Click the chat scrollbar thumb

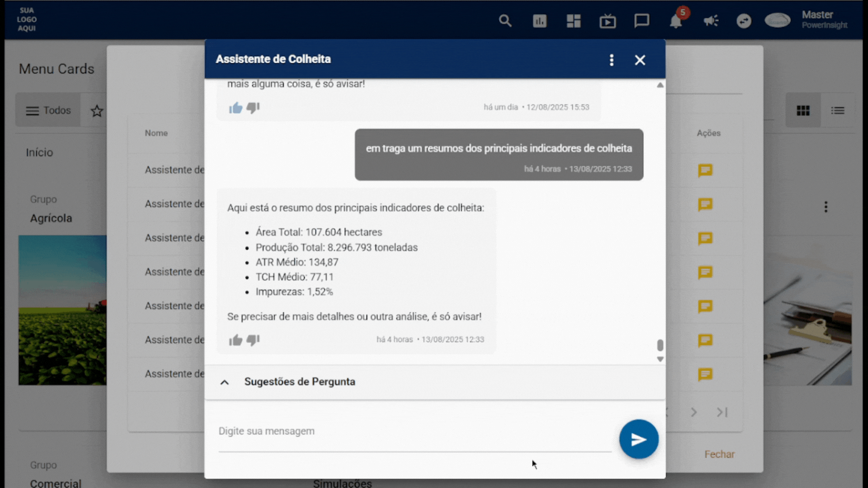point(660,345)
